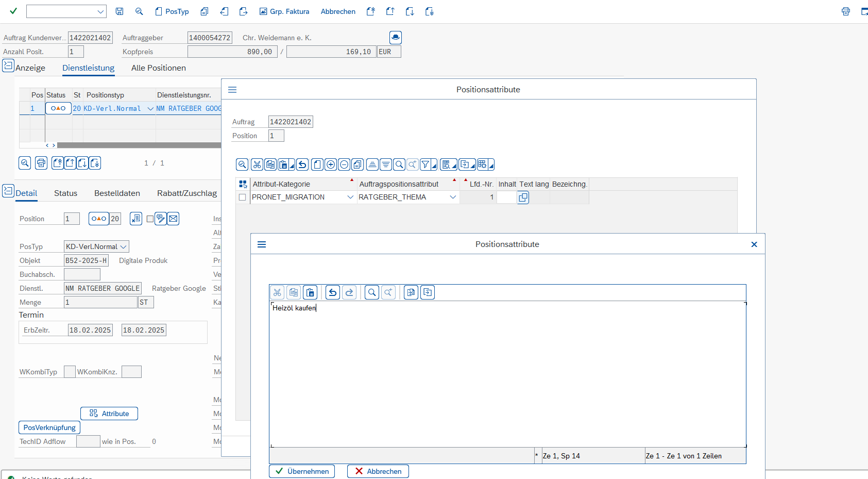Click the print icon at top right
This screenshot has height=479, width=868.
click(846, 11)
